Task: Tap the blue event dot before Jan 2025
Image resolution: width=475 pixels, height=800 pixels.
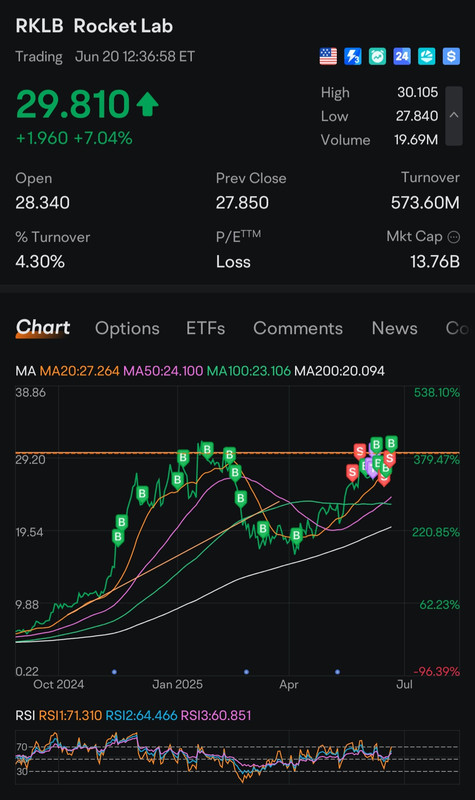Action: click(x=114, y=672)
